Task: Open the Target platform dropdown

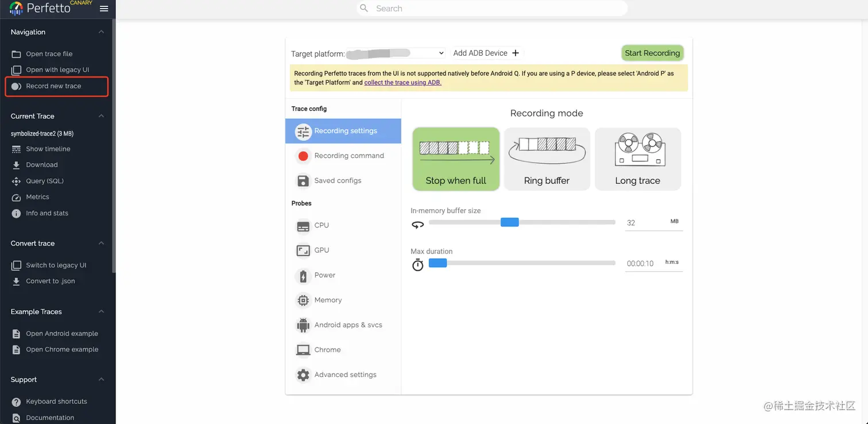Action: coord(396,53)
